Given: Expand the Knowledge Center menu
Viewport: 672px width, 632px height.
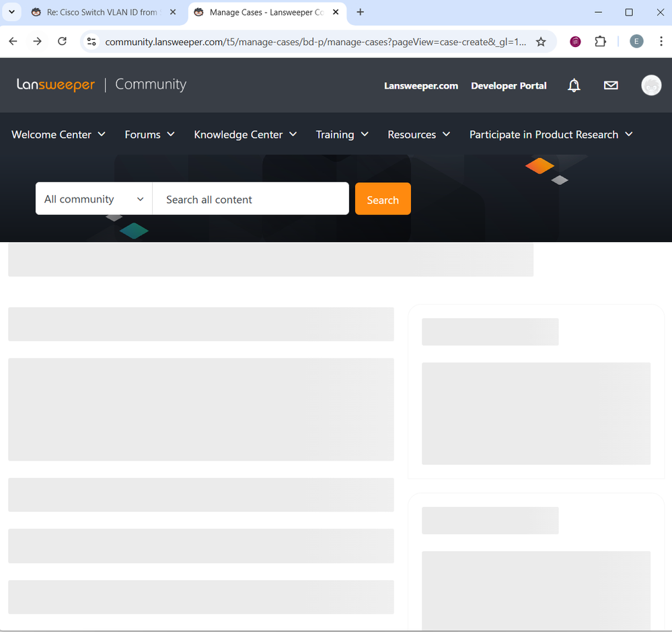Looking at the screenshot, I should coord(245,134).
